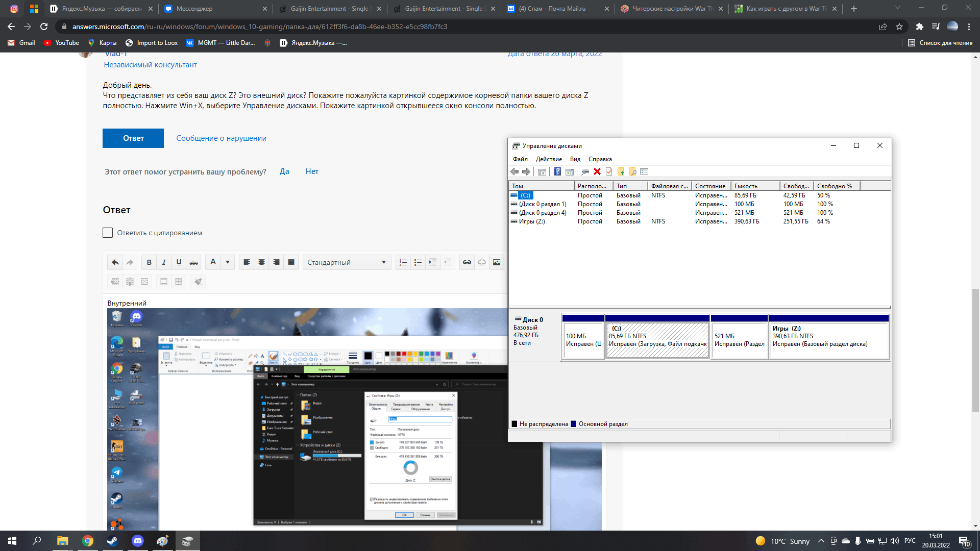Undo last edit in reply editor

115,262
